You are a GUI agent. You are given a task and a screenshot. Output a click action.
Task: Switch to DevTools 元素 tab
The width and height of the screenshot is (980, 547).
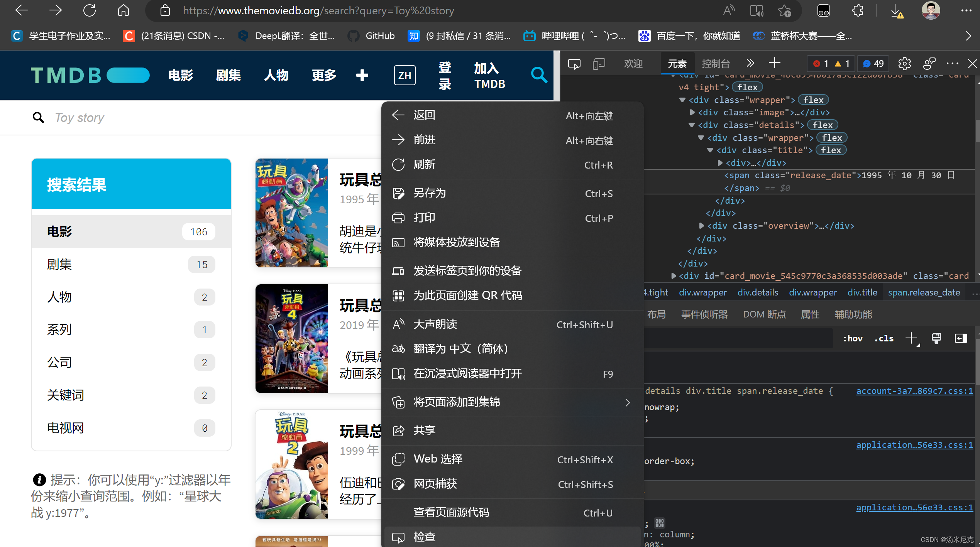[677, 64]
